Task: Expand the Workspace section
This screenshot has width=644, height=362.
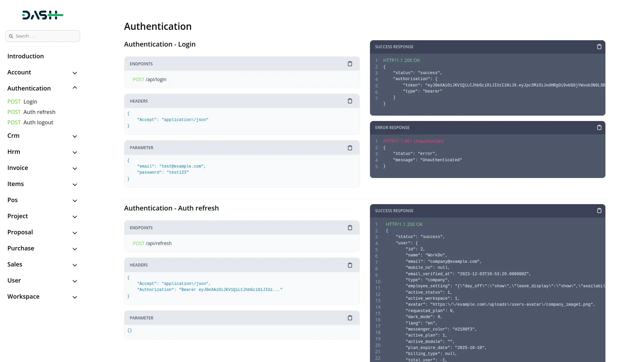Action: pyautogui.click(x=74, y=297)
